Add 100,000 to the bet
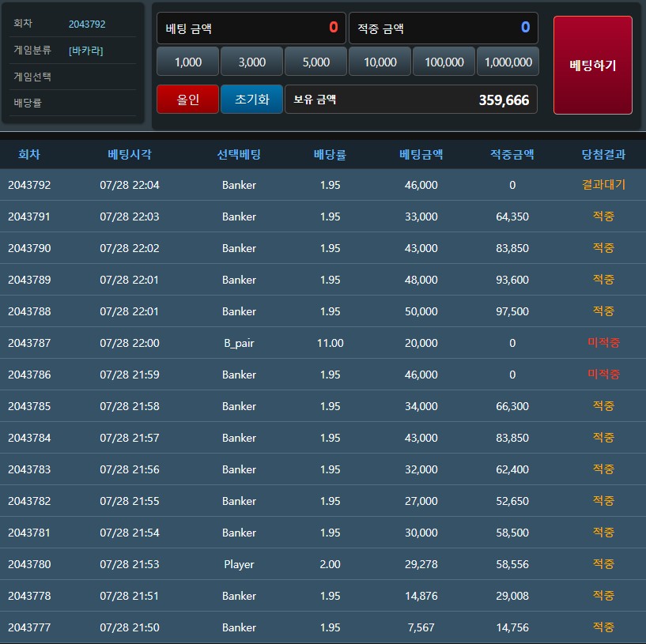The width and height of the screenshot is (646, 644). coord(444,62)
